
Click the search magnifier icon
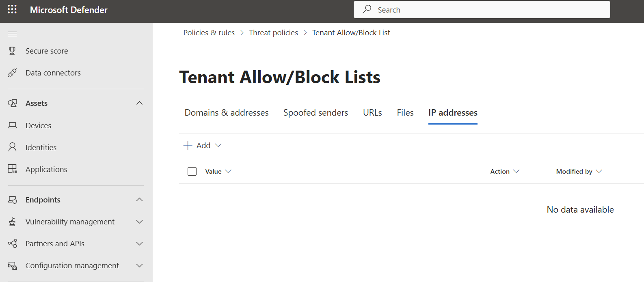[x=367, y=9]
